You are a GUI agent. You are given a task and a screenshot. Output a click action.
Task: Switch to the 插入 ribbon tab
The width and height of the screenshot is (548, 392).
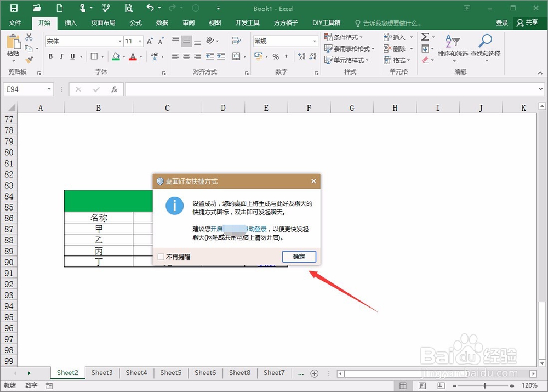[x=71, y=22]
